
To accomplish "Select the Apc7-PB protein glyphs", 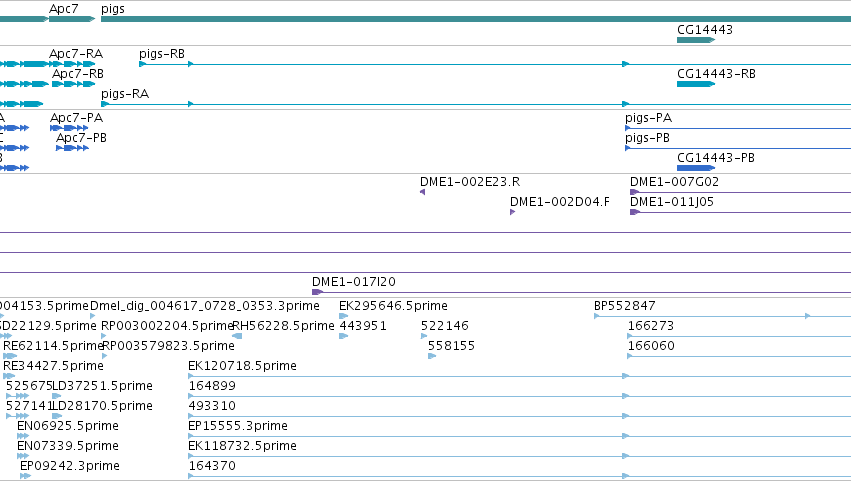I will (x=72, y=148).
